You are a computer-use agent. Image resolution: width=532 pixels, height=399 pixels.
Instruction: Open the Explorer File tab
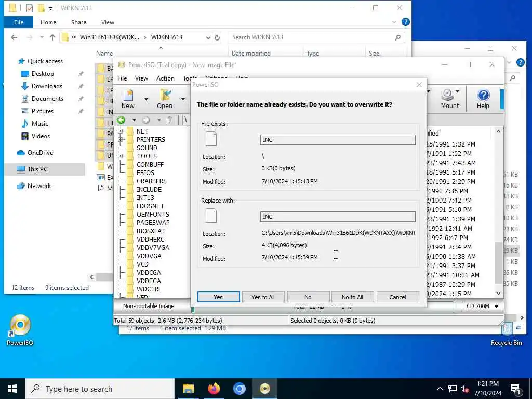[x=19, y=22]
